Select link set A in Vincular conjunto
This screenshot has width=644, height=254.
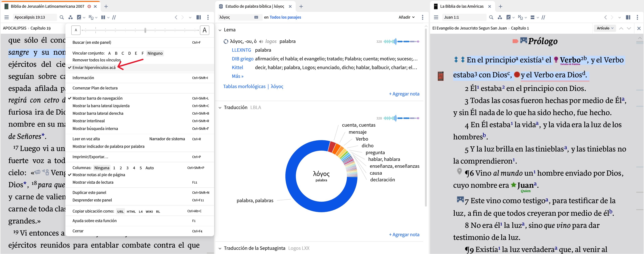pos(110,53)
